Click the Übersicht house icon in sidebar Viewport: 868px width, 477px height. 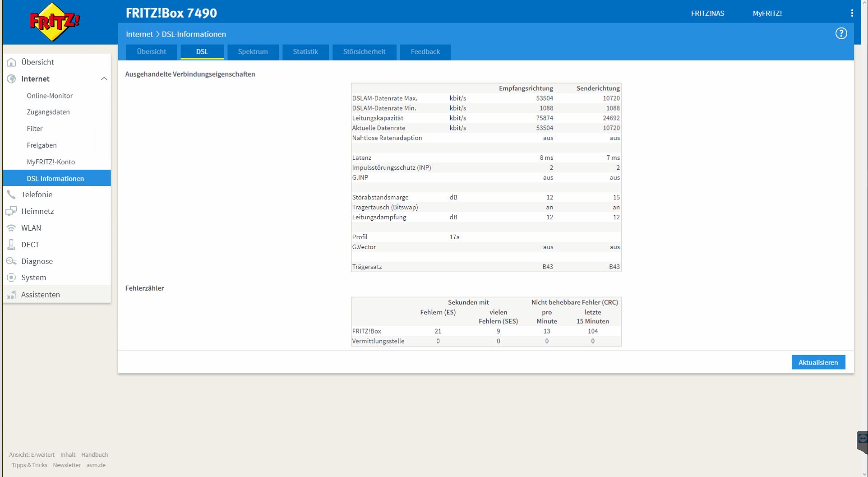click(x=11, y=62)
